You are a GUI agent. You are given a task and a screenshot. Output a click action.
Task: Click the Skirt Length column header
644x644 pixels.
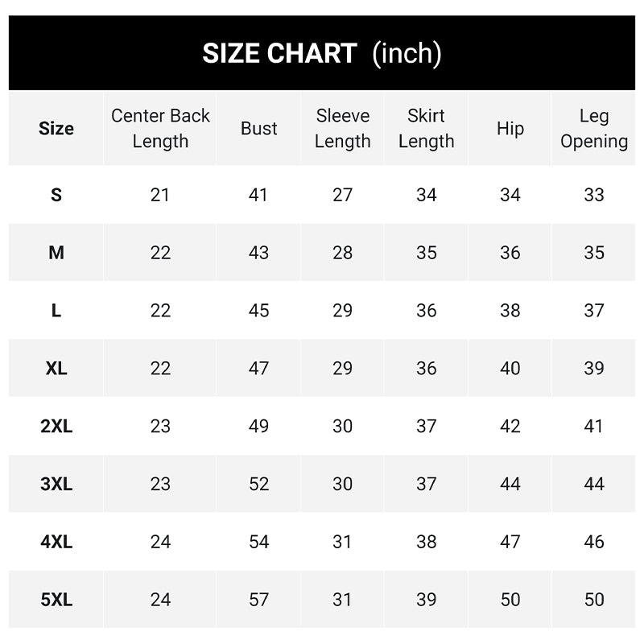point(426,129)
